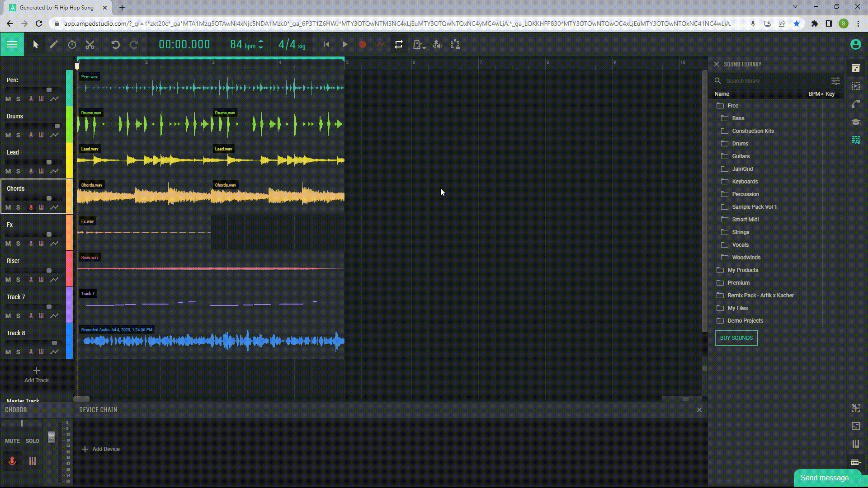Expand the Percussion library folder
The width and height of the screenshot is (868, 488).
pos(746,194)
